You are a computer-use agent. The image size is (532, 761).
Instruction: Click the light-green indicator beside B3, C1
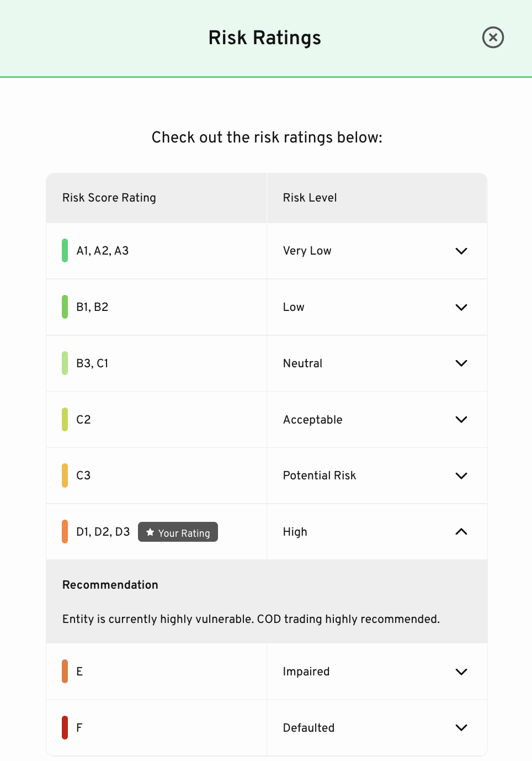(64, 363)
